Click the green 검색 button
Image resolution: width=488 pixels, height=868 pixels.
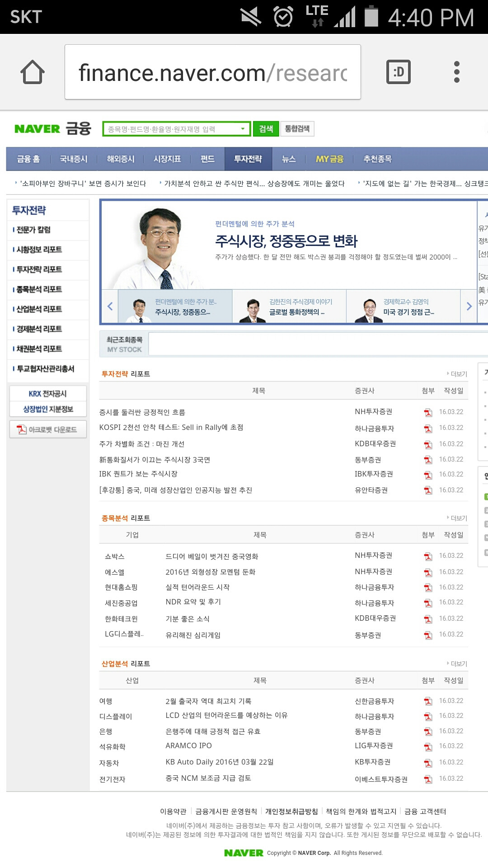point(266,129)
